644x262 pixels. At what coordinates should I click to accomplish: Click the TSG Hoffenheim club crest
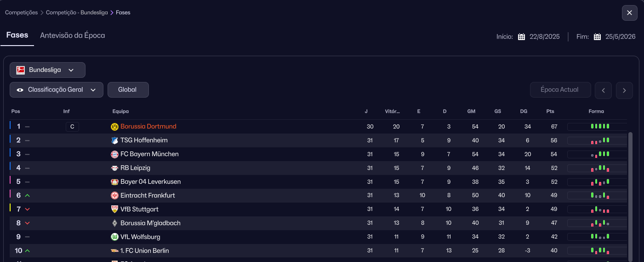pos(115,140)
